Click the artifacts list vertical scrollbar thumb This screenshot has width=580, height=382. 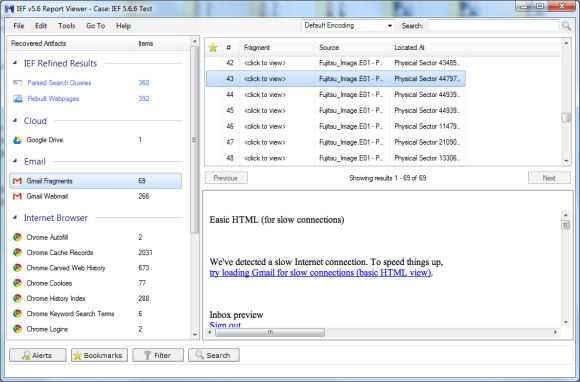tap(194, 140)
